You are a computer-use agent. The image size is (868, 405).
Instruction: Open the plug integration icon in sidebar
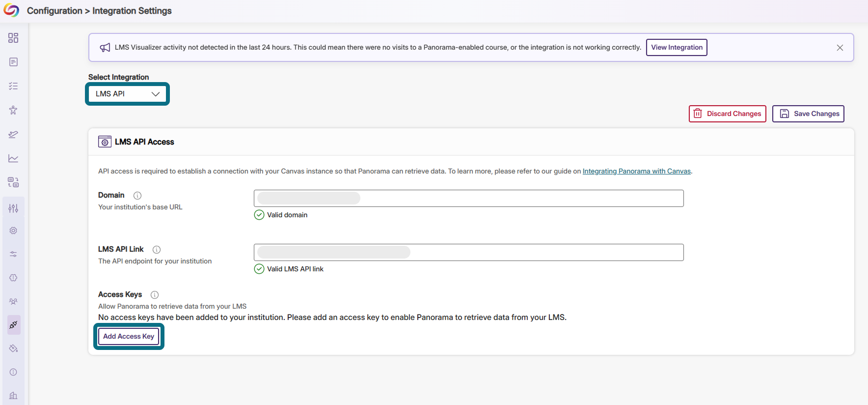(x=13, y=325)
